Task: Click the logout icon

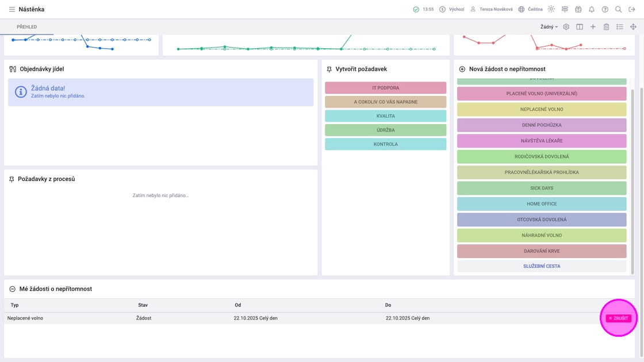Action: (632, 9)
